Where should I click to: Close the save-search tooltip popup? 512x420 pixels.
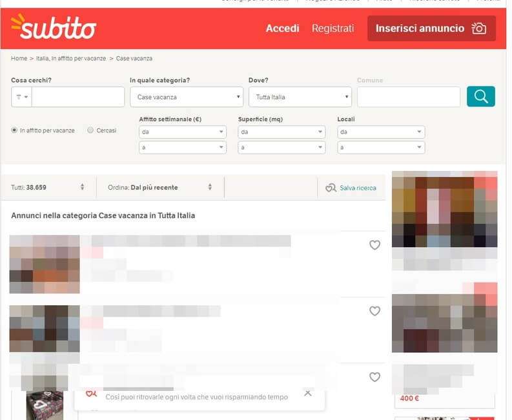(308, 393)
